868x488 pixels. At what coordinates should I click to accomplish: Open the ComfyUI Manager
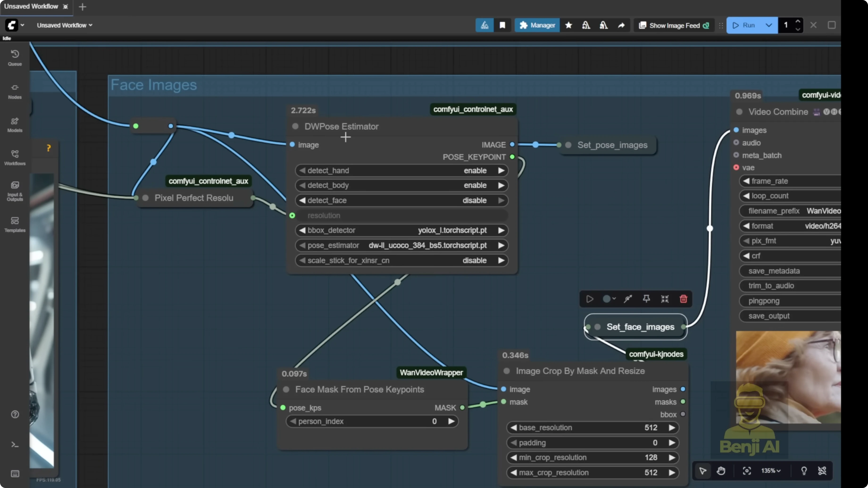tap(537, 25)
